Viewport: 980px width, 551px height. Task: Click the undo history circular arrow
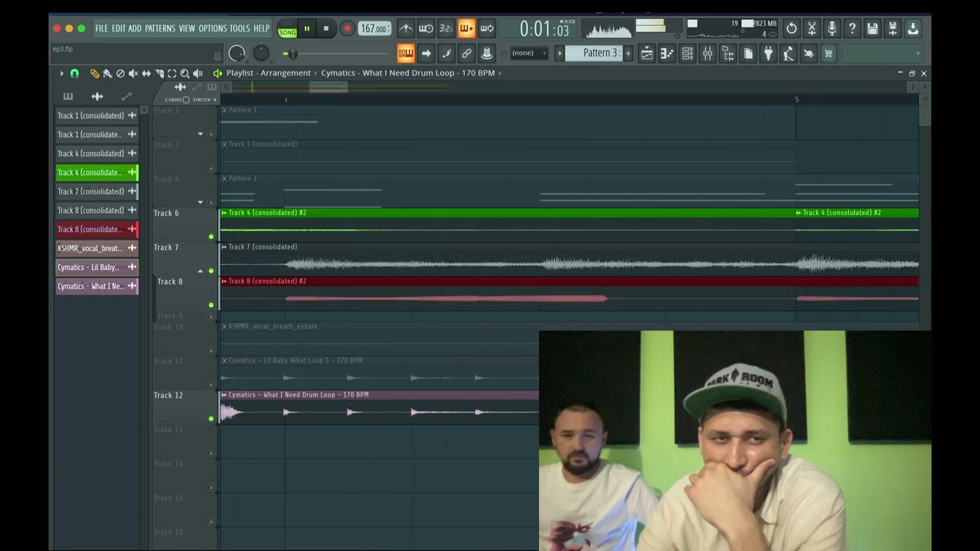click(x=792, y=29)
